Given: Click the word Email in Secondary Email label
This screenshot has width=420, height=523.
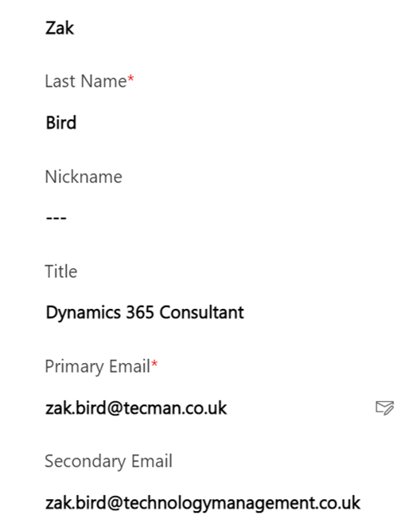Looking at the screenshot, I should pyautogui.click(x=152, y=461).
